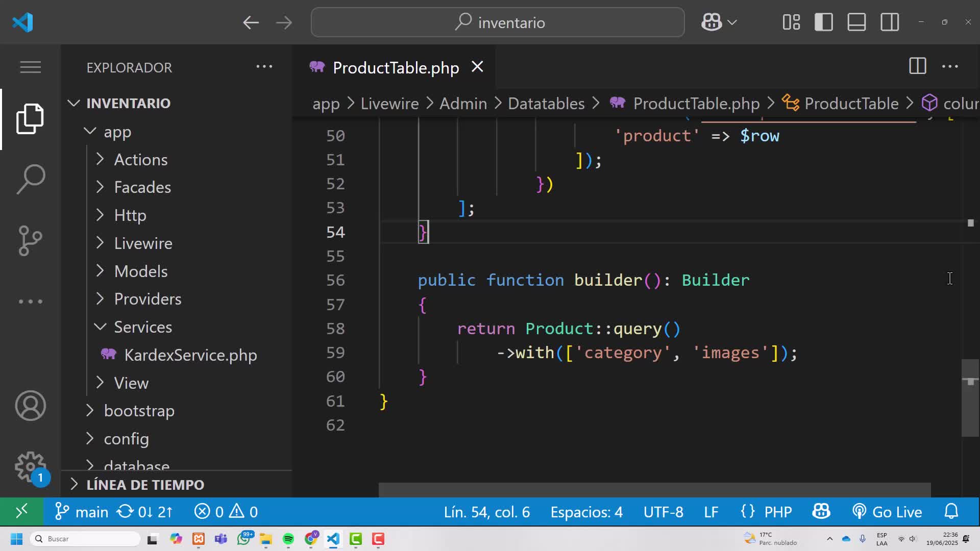Open the Accounts menu
This screenshot has height=551, width=980.
click(31, 406)
